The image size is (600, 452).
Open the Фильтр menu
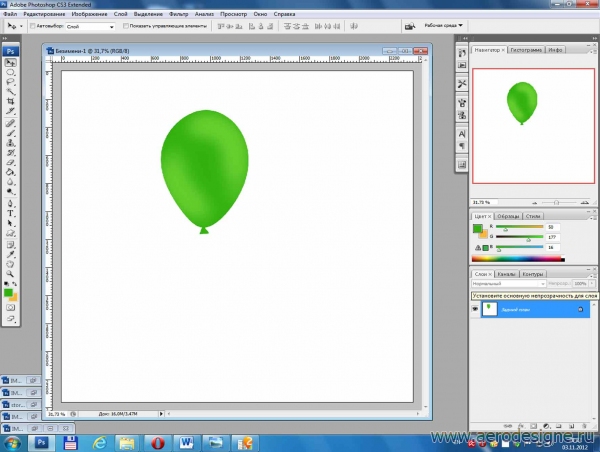(179, 12)
